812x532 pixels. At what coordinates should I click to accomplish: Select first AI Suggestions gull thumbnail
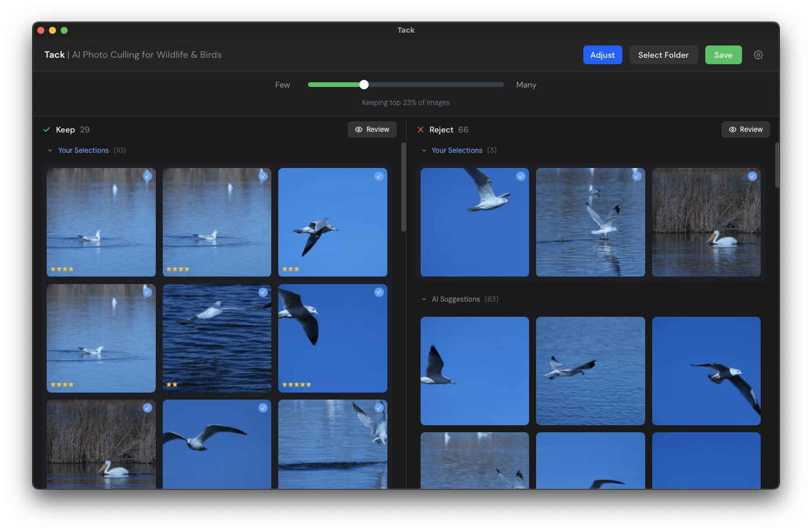click(475, 371)
